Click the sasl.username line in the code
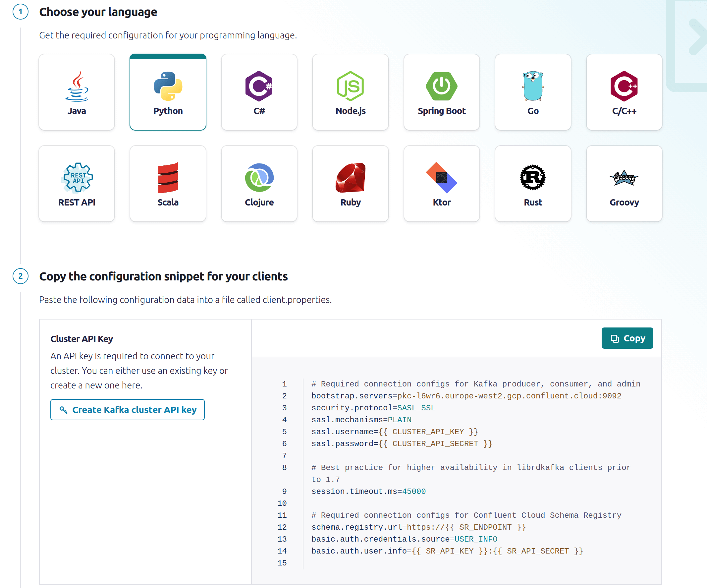The width and height of the screenshot is (707, 588). [x=394, y=432]
